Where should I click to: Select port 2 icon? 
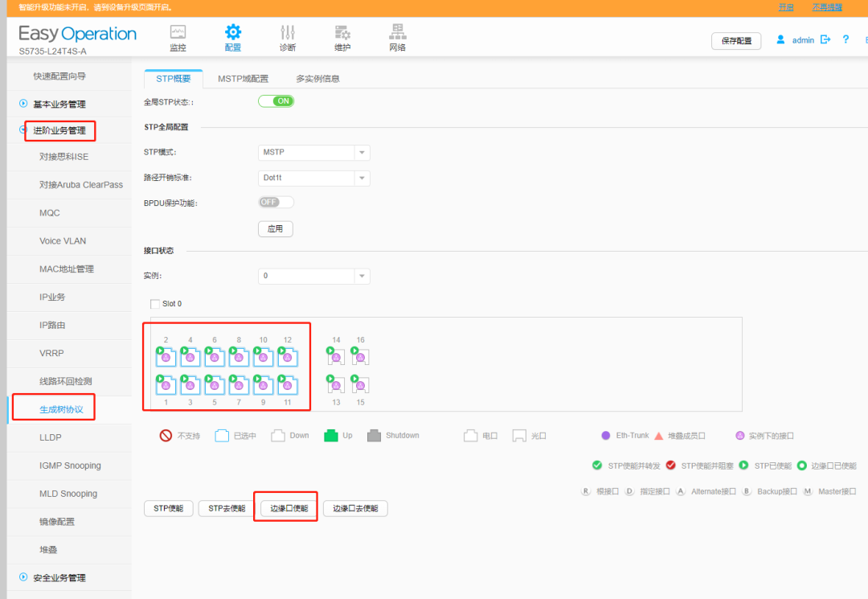click(166, 357)
